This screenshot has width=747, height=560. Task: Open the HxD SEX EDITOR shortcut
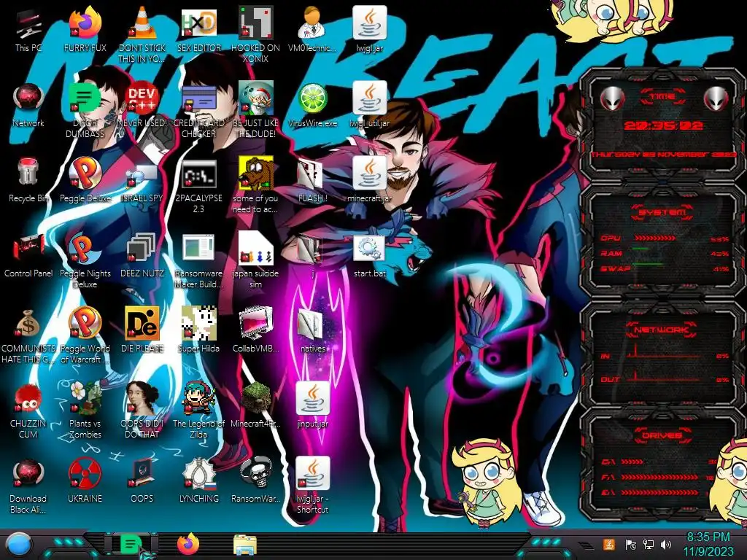point(198,30)
